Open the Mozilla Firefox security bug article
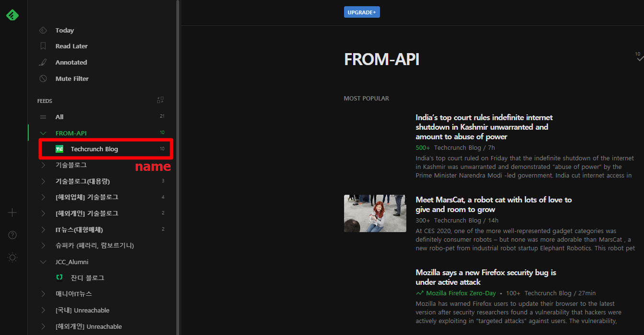 coord(486,277)
